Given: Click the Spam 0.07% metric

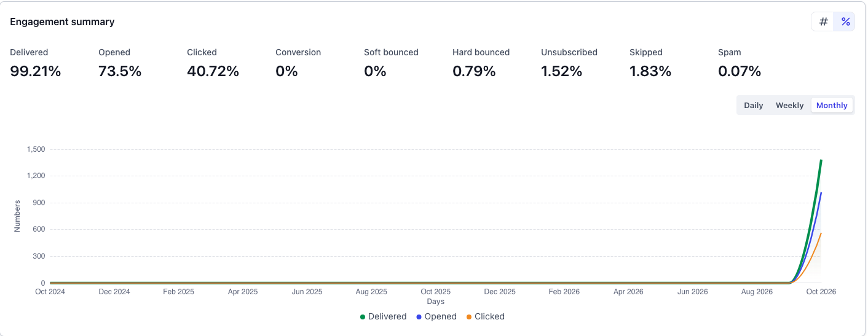Looking at the screenshot, I should click(x=740, y=63).
